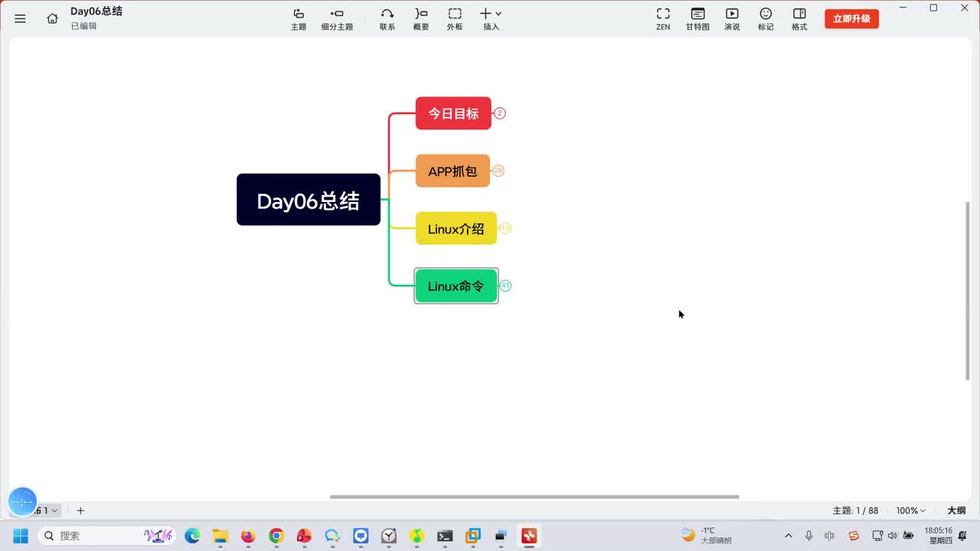Insert a 联系 relationship line
Viewport: 980px width, 551px height.
point(387,19)
